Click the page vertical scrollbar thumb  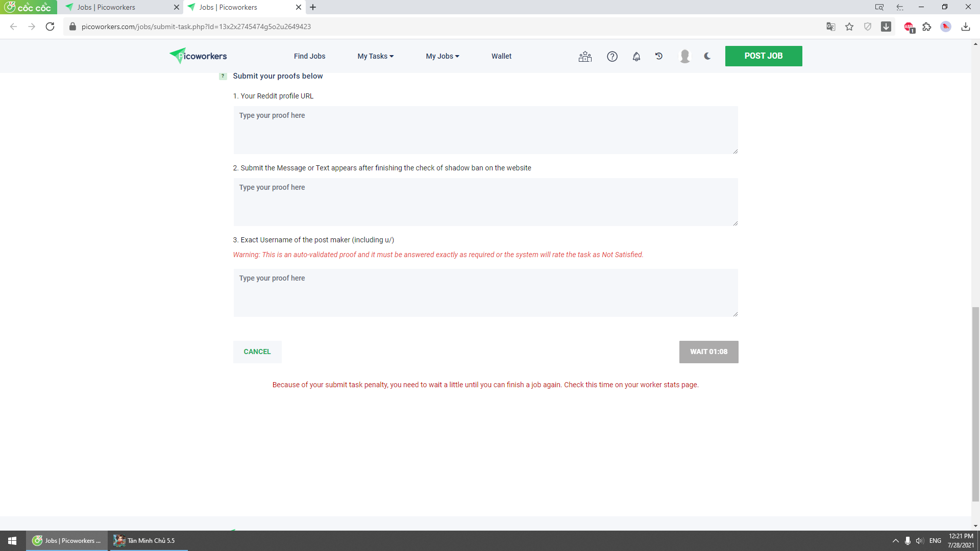975,403
